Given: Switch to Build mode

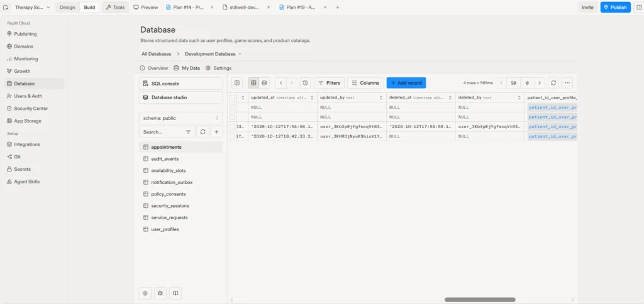Looking at the screenshot, I should pos(89,8).
